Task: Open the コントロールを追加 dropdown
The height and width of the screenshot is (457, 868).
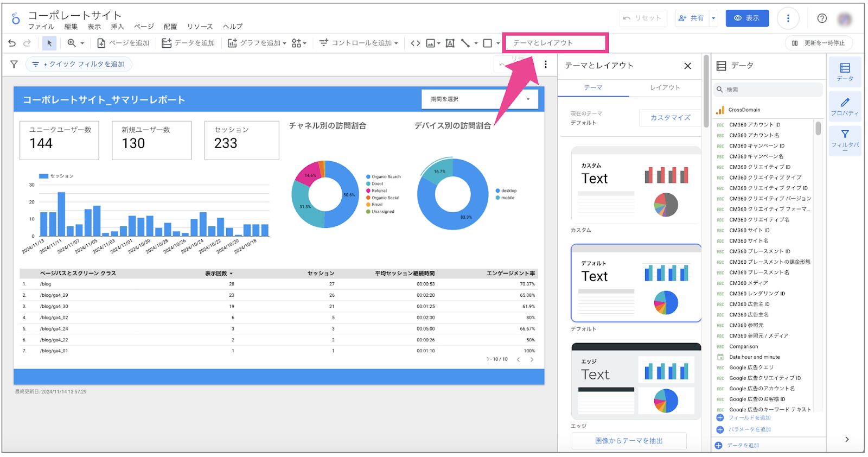Action: pyautogui.click(x=359, y=43)
